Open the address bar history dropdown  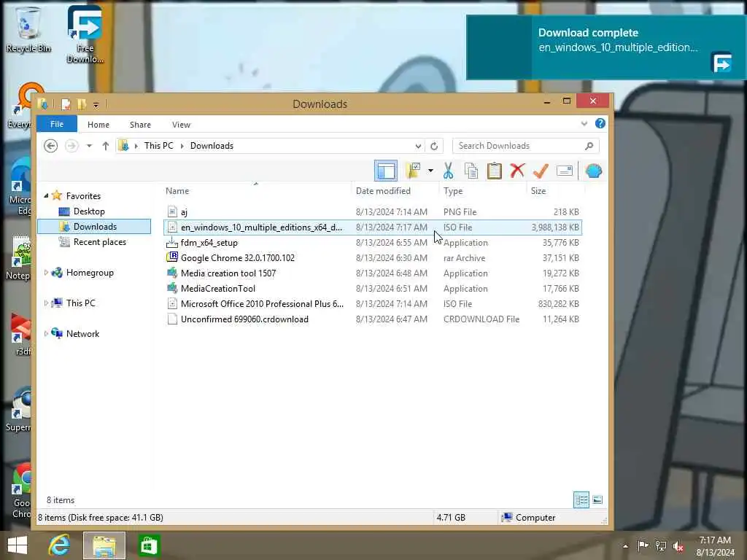coord(418,146)
